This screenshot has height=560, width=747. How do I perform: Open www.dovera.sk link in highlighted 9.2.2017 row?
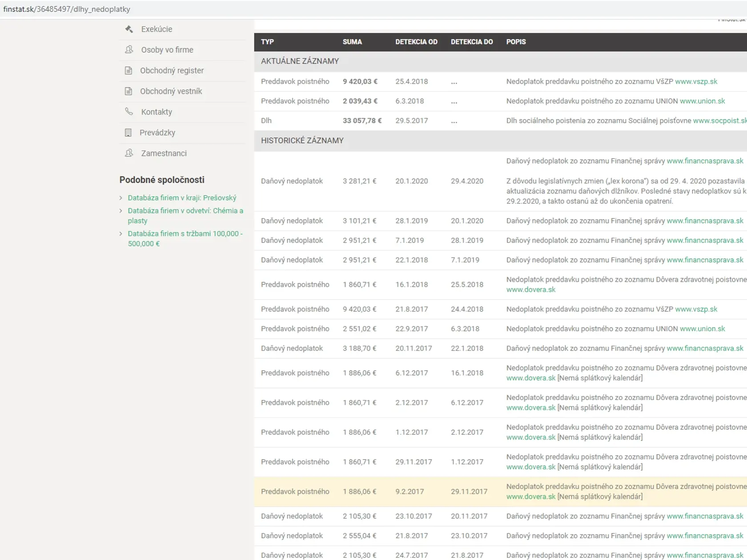pyautogui.click(x=531, y=496)
